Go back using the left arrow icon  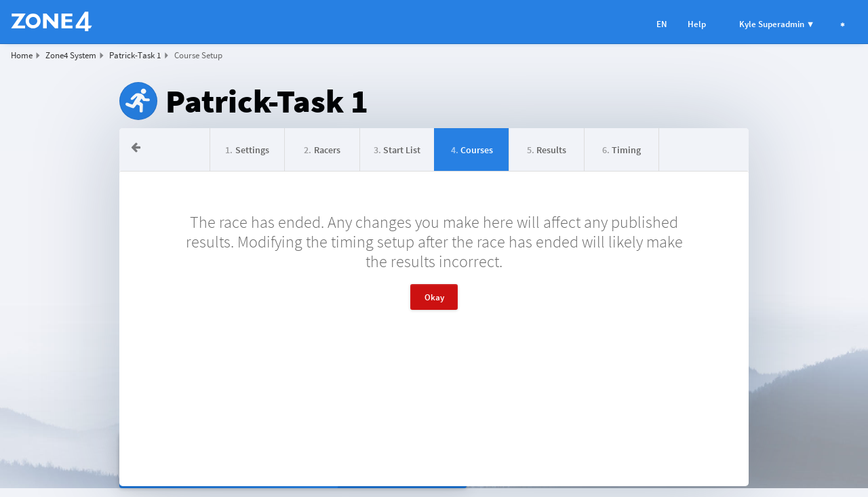point(136,148)
